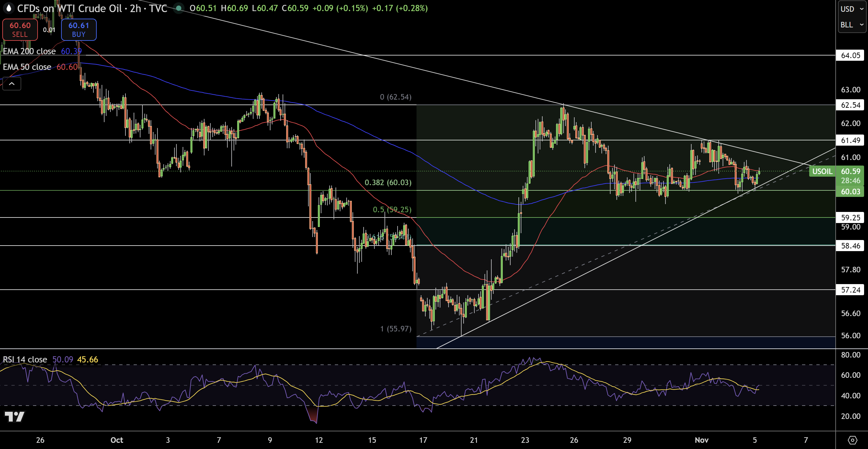Click the 0.01 spread label between SELL and BUY
Image resolution: width=868 pixels, height=449 pixels.
pos(49,30)
